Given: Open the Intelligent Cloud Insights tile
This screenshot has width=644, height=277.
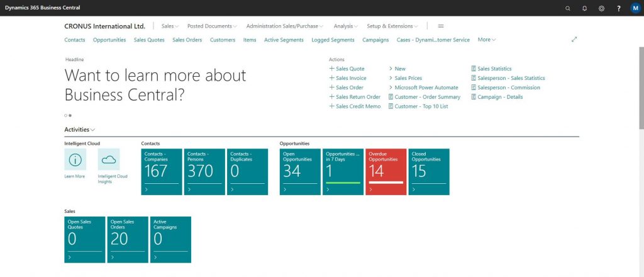Looking at the screenshot, I should [108, 159].
